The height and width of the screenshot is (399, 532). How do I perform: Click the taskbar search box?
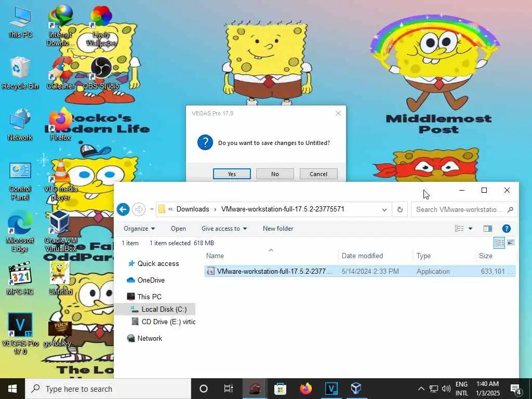click(108, 389)
